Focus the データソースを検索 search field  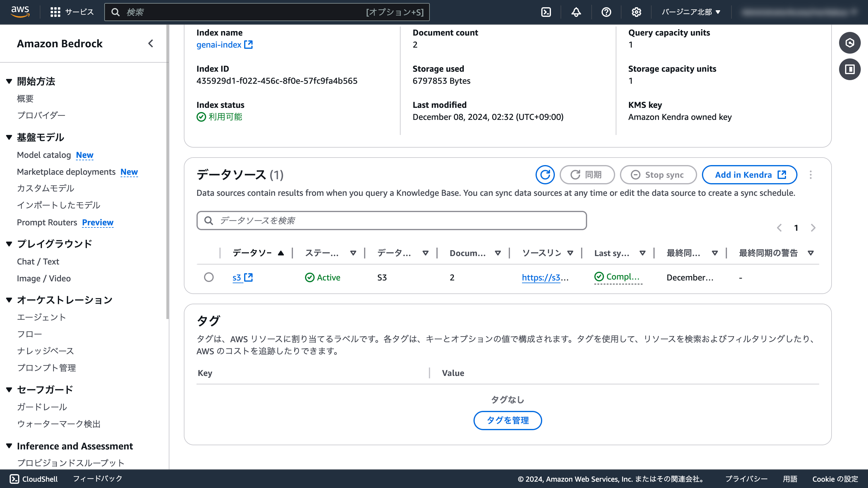pos(391,221)
